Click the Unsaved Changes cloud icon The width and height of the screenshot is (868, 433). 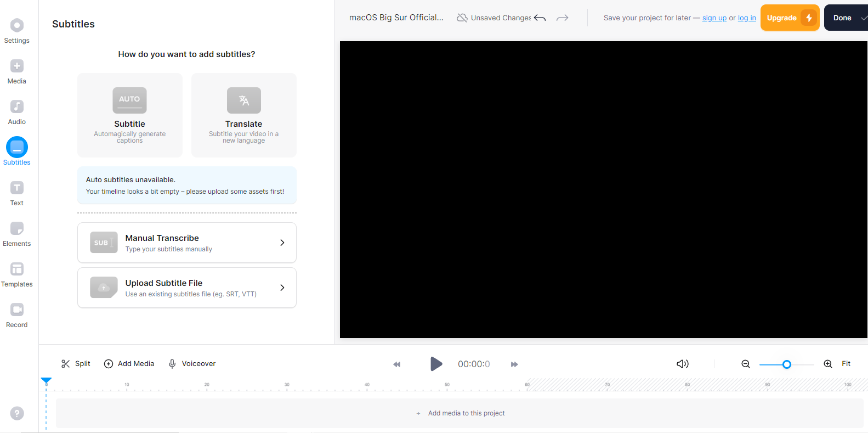[462, 18]
